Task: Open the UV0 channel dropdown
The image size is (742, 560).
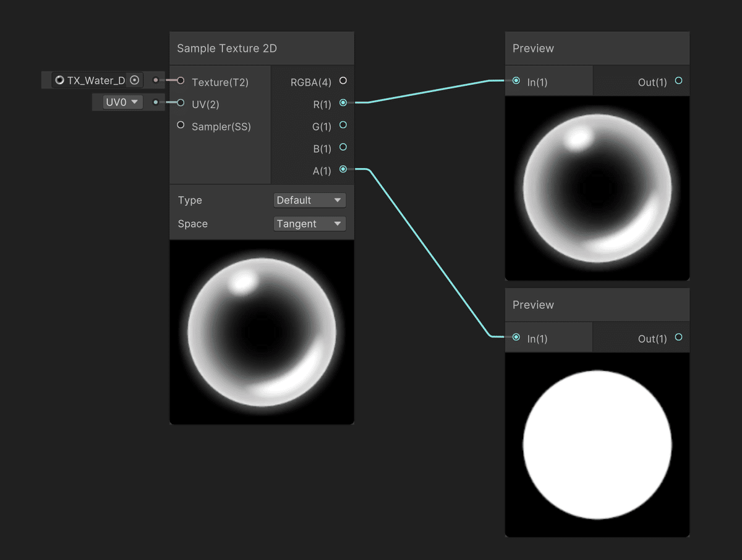Action: tap(123, 102)
